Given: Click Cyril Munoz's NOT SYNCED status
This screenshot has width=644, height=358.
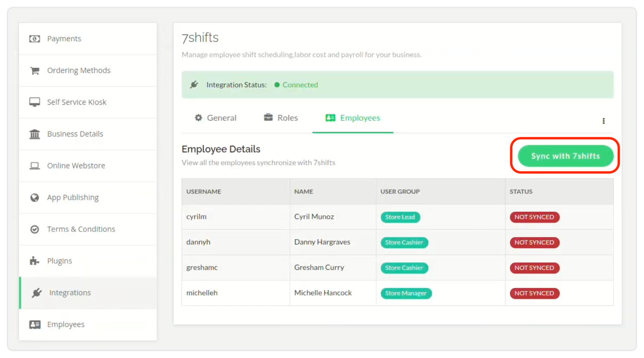Looking at the screenshot, I should (534, 217).
